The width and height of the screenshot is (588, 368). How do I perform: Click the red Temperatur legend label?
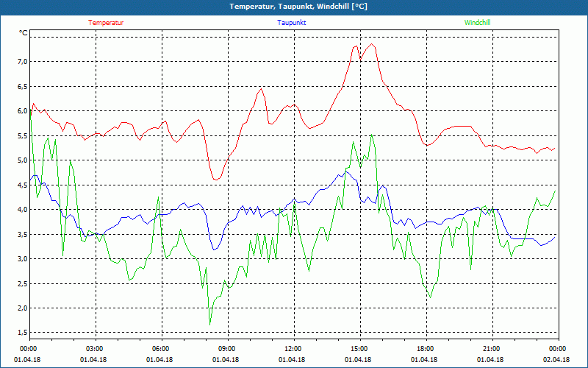pyautogui.click(x=106, y=23)
